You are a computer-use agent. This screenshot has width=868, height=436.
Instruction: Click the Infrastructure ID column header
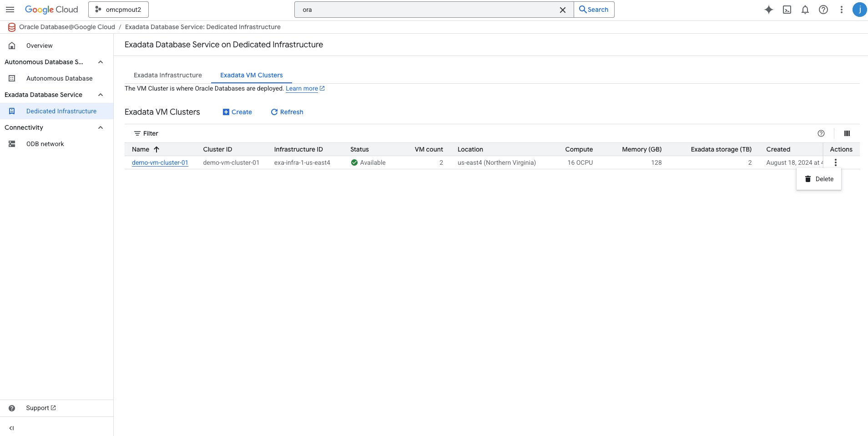[x=298, y=149]
